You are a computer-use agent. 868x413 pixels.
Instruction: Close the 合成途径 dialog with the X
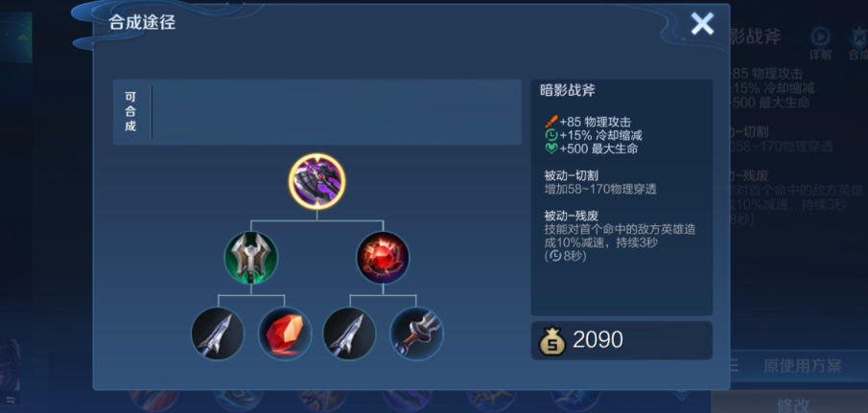(702, 24)
